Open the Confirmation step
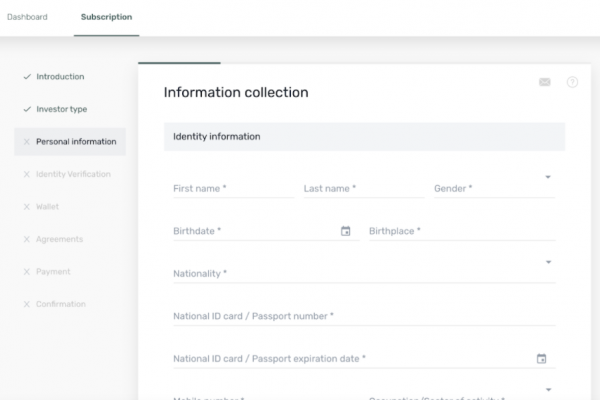The height and width of the screenshot is (400, 600). point(61,304)
